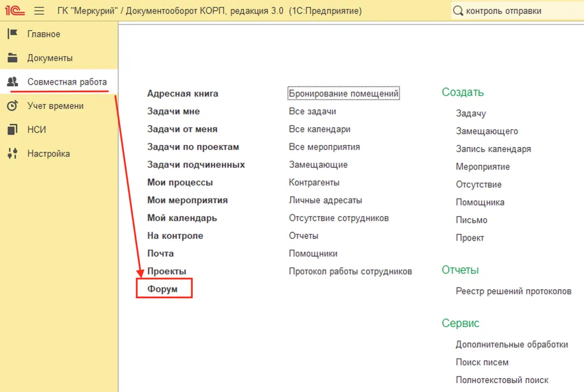Open Все задачи

click(x=312, y=112)
